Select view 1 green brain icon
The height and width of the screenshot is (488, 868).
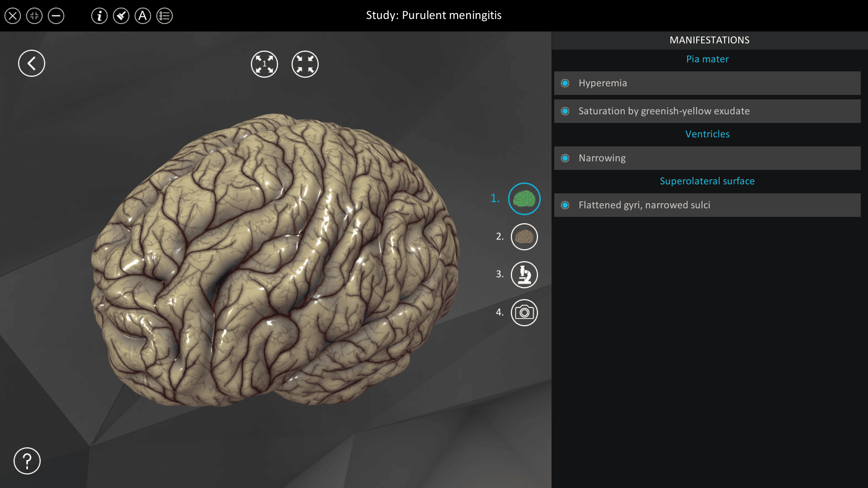(524, 199)
